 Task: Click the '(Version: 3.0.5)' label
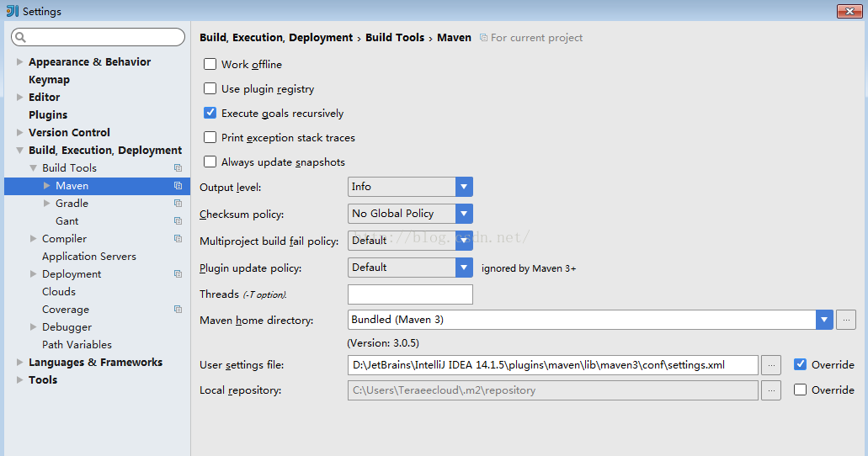click(383, 343)
